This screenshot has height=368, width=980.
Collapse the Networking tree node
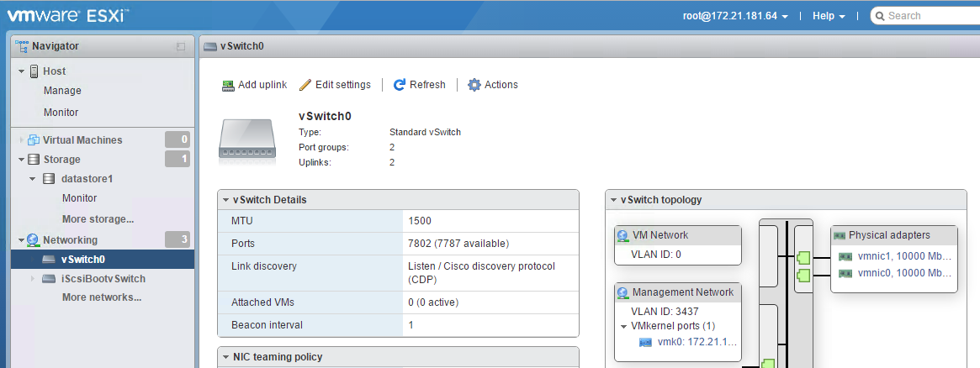(22, 240)
